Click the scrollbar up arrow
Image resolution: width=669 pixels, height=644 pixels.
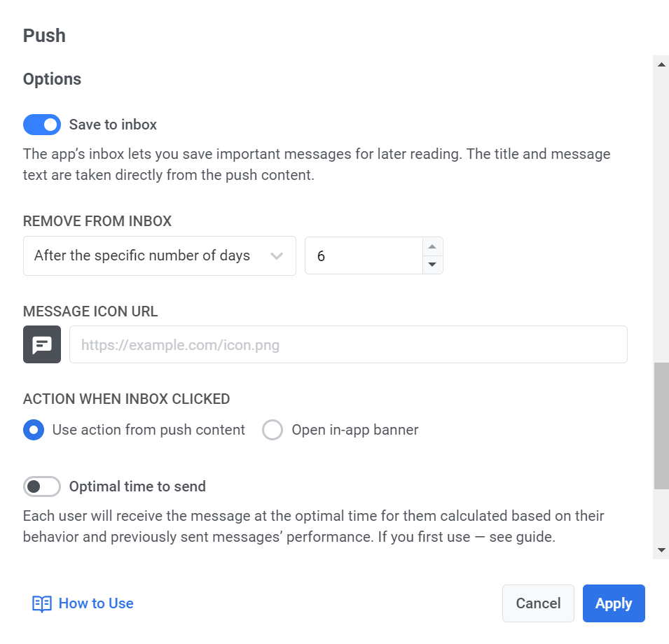pos(661,64)
